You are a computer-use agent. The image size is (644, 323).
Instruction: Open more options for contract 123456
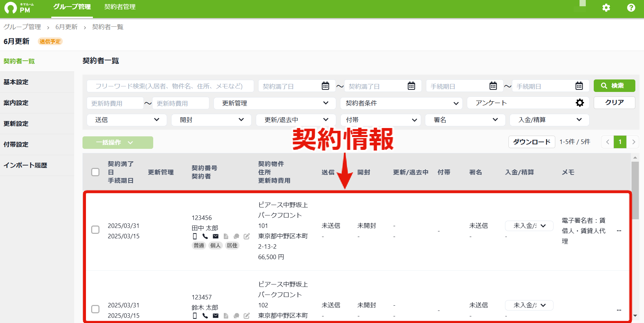(x=619, y=231)
